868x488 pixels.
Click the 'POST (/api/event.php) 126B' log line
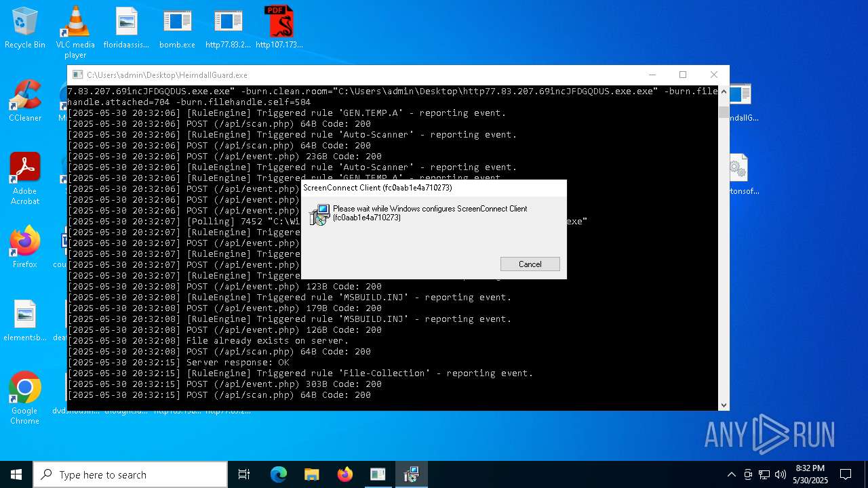pyautogui.click(x=224, y=329)
